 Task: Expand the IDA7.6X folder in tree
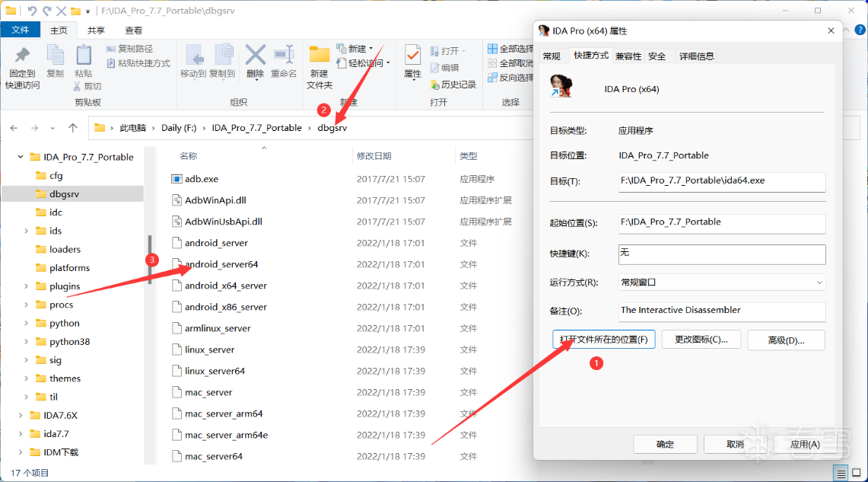coord(21,415)
